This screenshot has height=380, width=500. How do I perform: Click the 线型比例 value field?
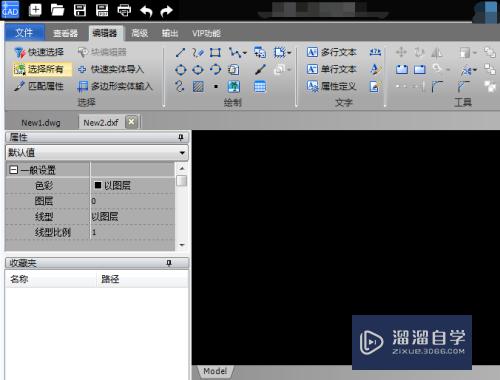pos(132,232)
